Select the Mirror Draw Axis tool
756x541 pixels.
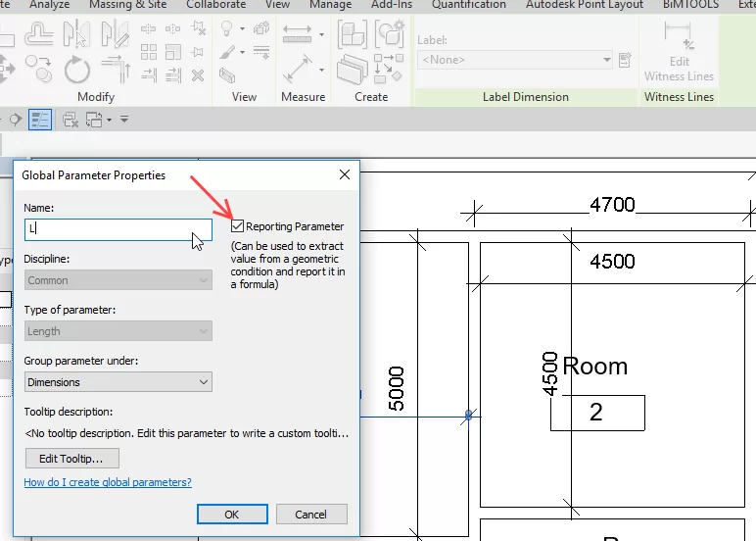116,35
